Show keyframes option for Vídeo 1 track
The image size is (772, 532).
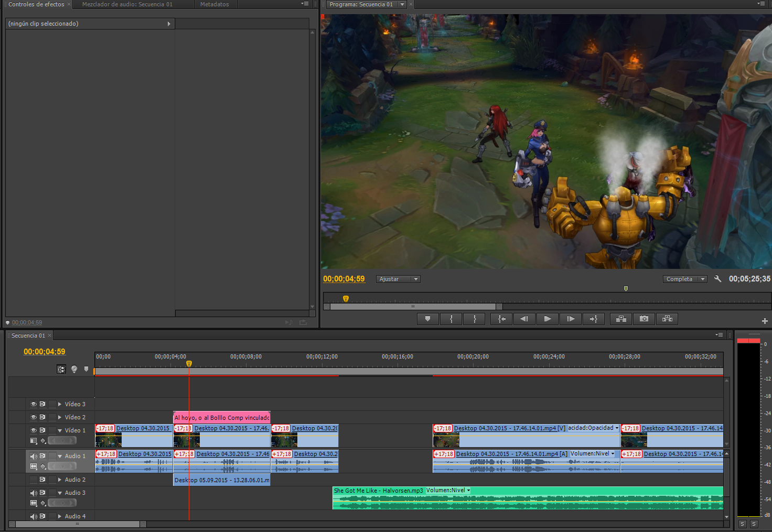pyautogui.click(x=43, y=441)
